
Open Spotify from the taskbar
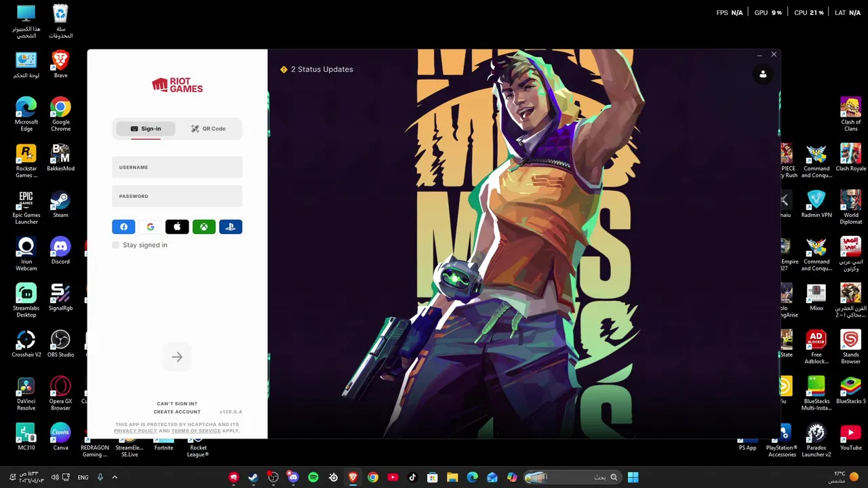pyautogui.click(x=313, y=477)
